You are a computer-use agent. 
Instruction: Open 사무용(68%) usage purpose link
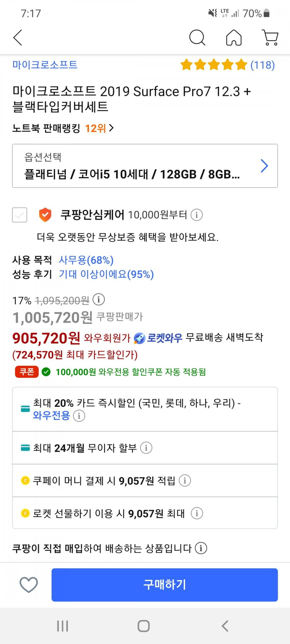click(86, 260)
